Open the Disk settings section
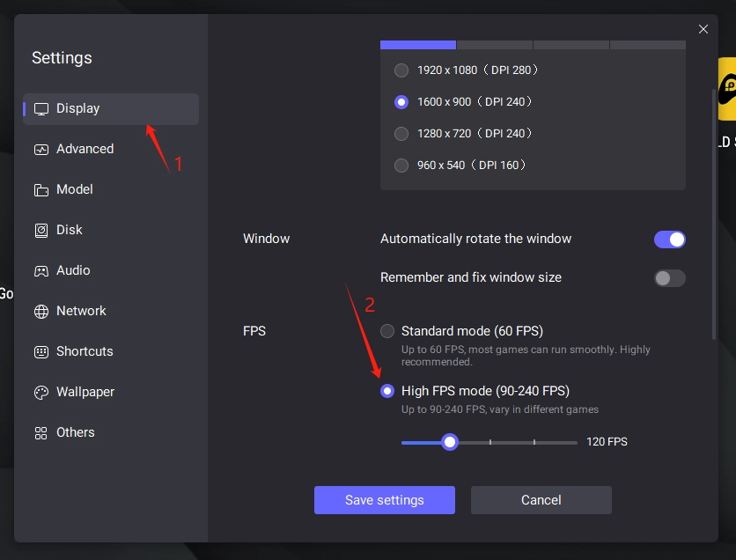736x560 pixels. click(70, 230)
